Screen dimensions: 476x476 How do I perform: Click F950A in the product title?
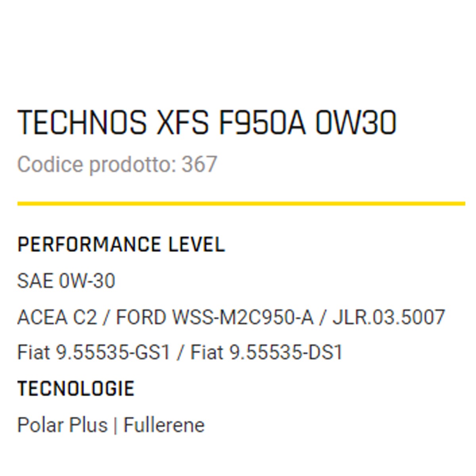pos(262,123)
